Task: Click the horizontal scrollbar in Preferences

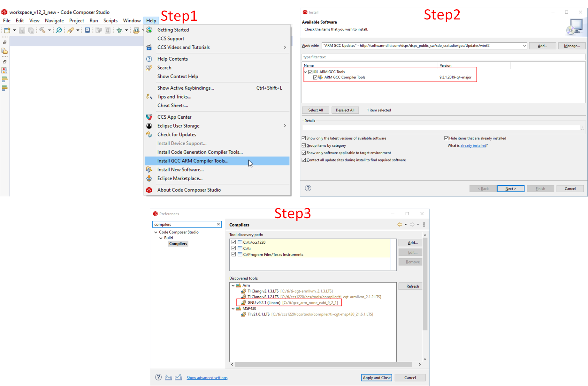Action: (323, 364)
